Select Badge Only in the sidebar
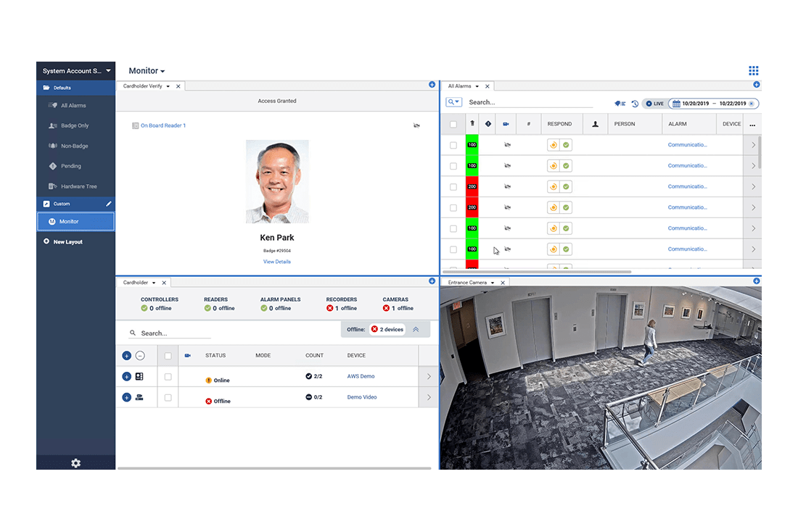The height and width of the screenshot is (532, 798). click(74, 125)
